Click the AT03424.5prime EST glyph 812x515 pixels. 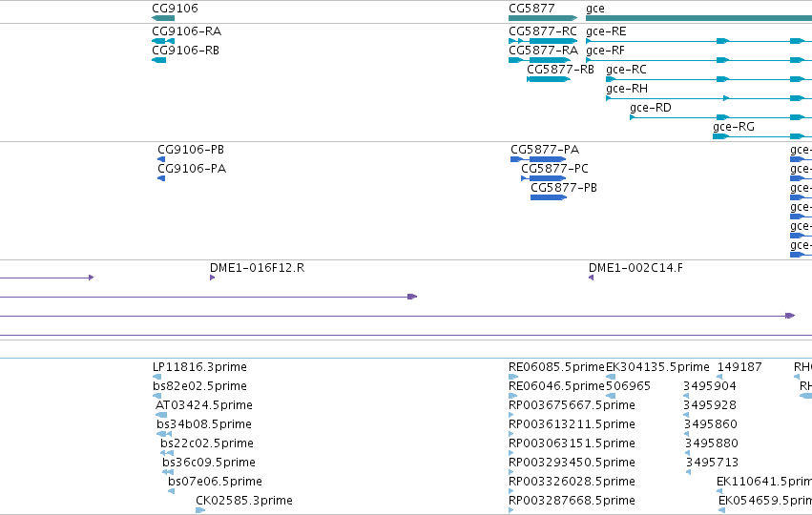161,415
